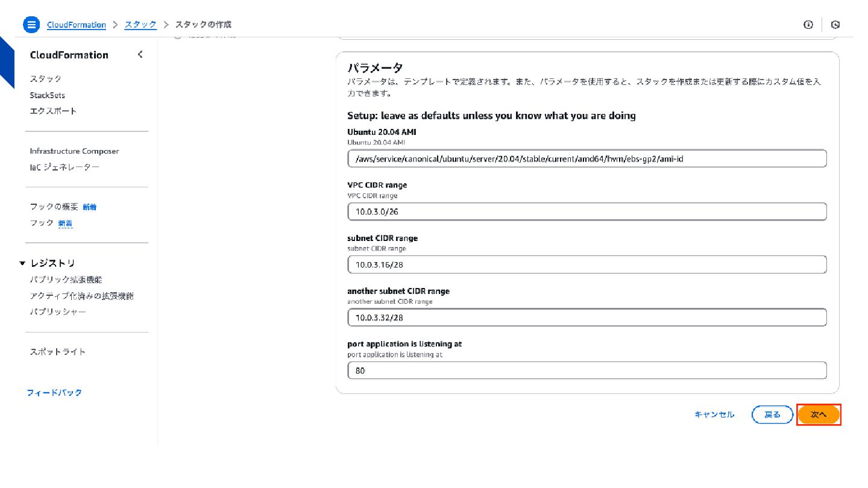Click the subnet CIDR range field with 10.0.3.16/28

[x=587, y=264]
